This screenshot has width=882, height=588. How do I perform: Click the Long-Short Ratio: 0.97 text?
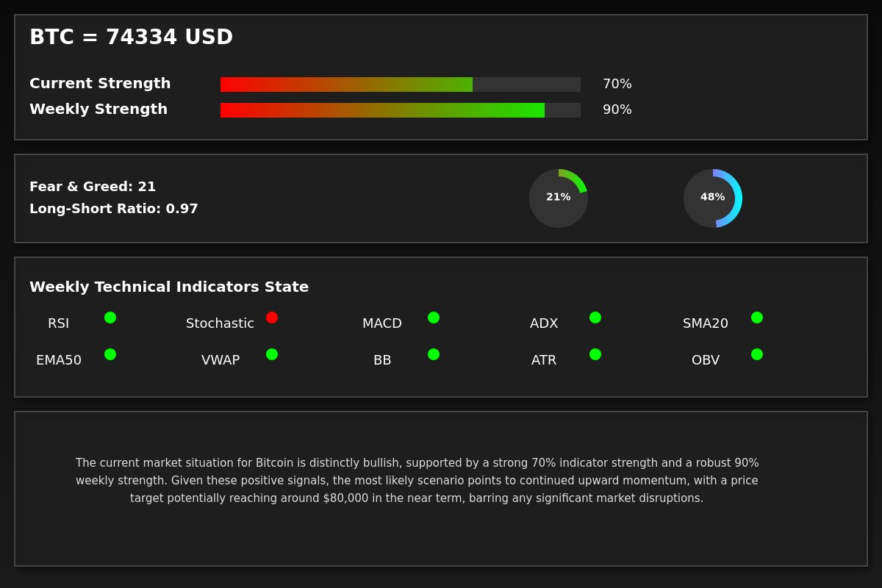pos(114,209)
